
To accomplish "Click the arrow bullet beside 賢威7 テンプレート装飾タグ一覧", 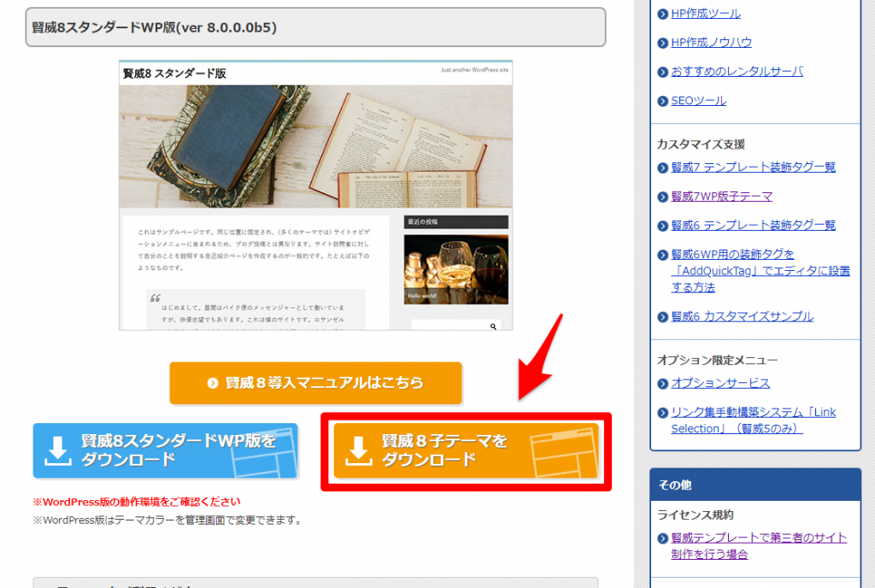I will coord(663,168).
